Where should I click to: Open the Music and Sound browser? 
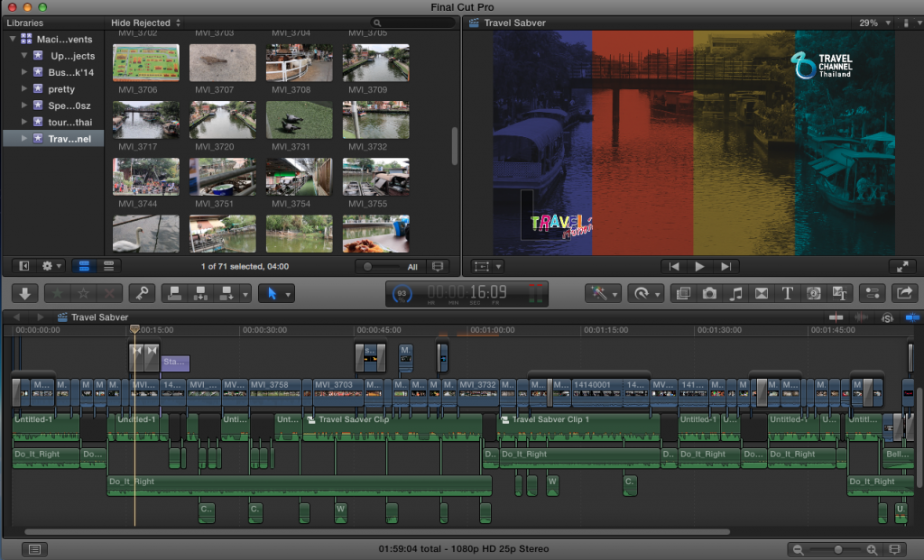click(735, 293)
